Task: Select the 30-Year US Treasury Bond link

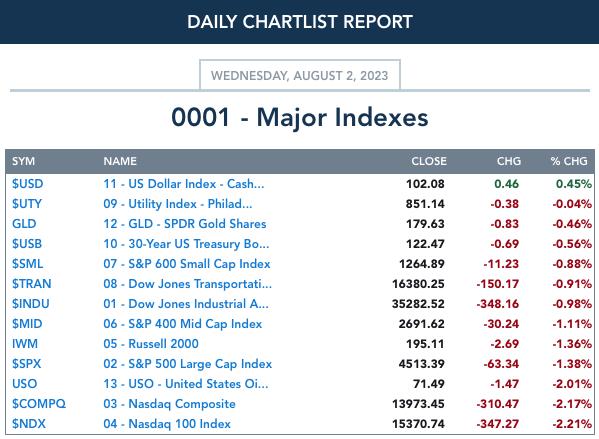Action: click(186, 244)
